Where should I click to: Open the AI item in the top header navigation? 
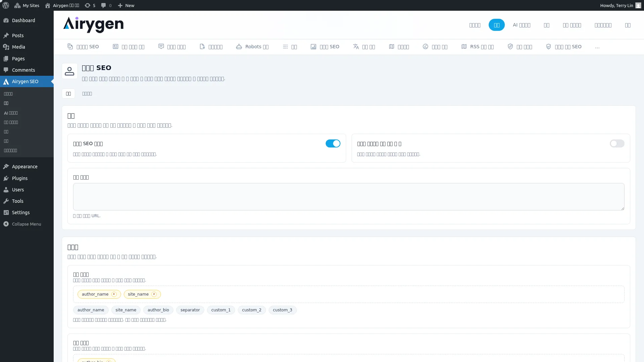(522, 25)
